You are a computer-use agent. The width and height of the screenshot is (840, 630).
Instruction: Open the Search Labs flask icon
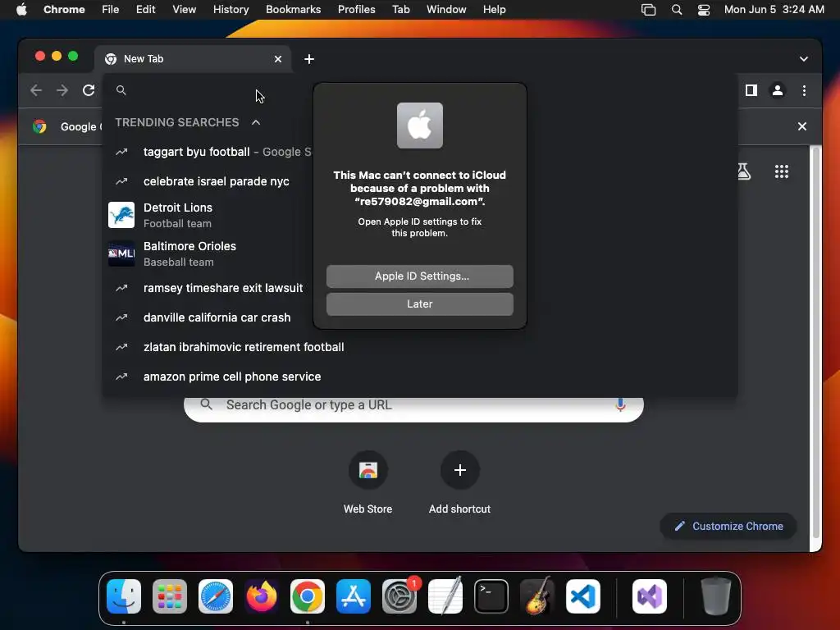point(744,171)
